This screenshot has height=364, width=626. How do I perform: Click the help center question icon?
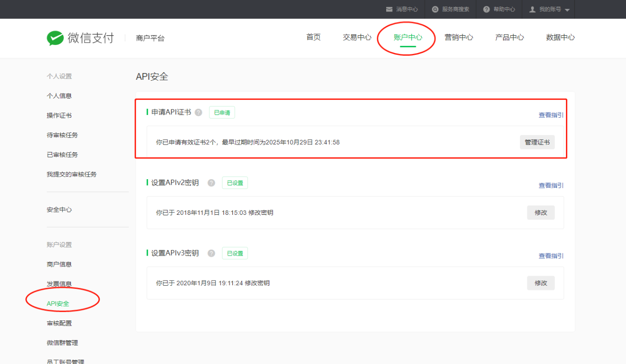click(487, 9)
